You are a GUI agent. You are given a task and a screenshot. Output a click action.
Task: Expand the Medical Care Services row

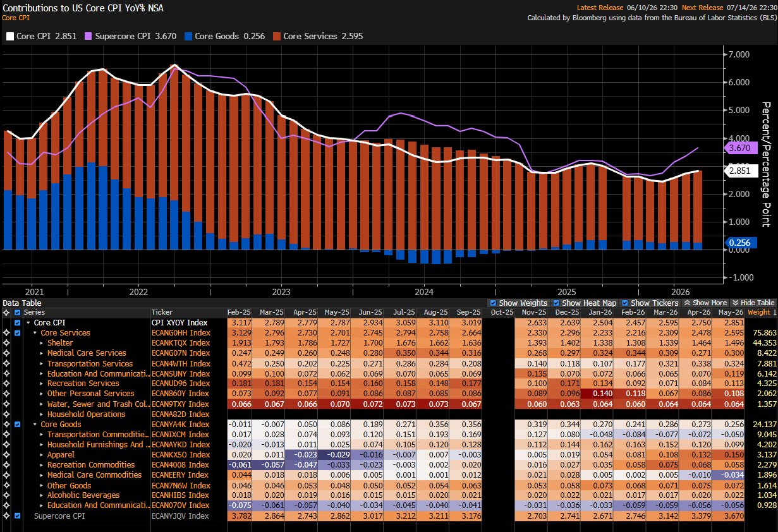(42, 353)
